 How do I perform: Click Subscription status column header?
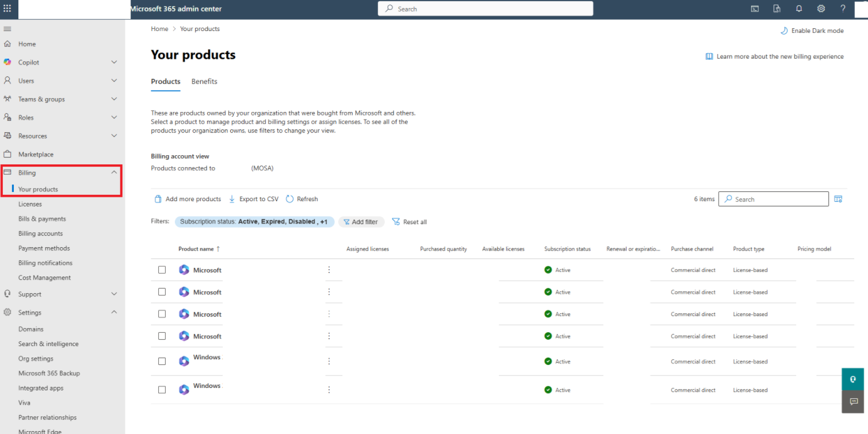(567, 249)
